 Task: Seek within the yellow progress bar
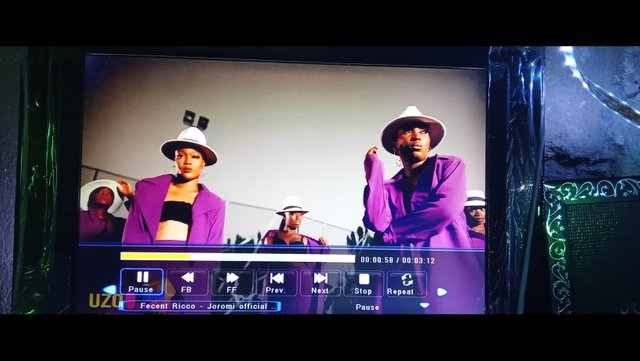[238, 257]
